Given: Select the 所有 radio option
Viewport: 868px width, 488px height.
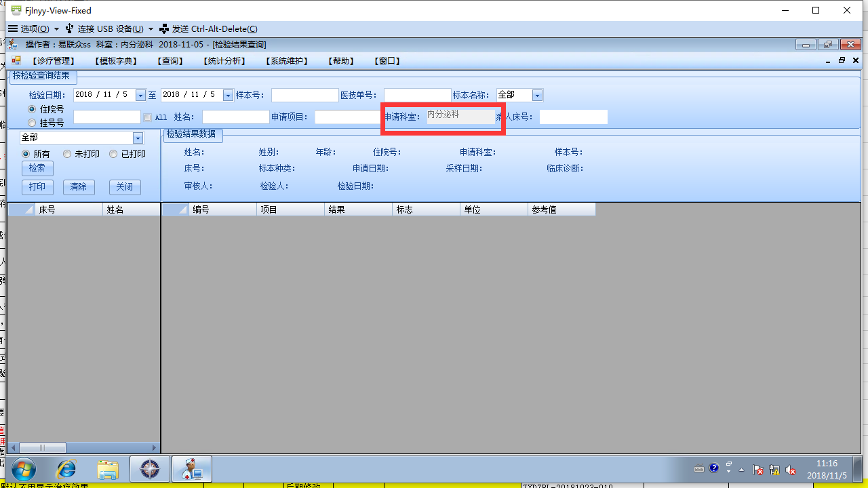Looking at the screenshot, I should [x=26, y=154].
